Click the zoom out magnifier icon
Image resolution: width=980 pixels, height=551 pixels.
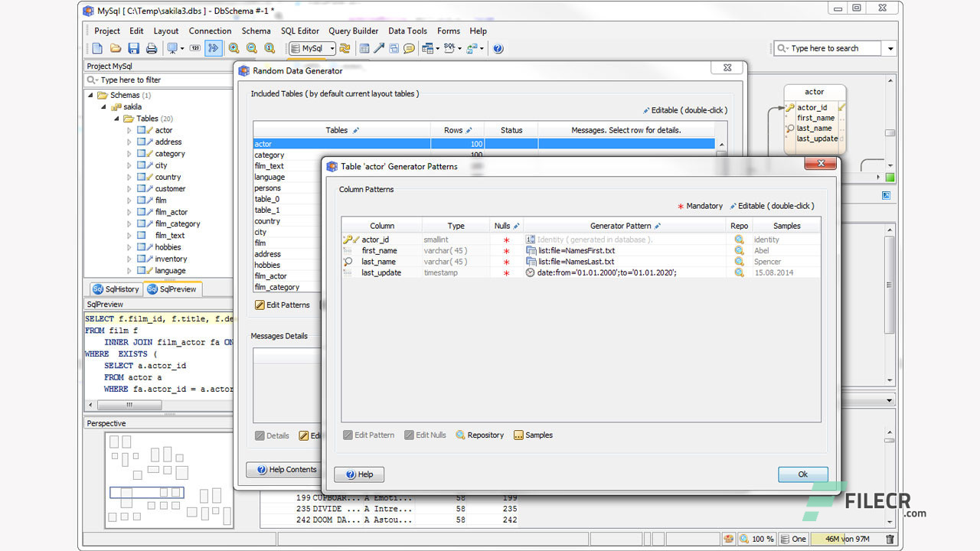click(x=252, y=48)
